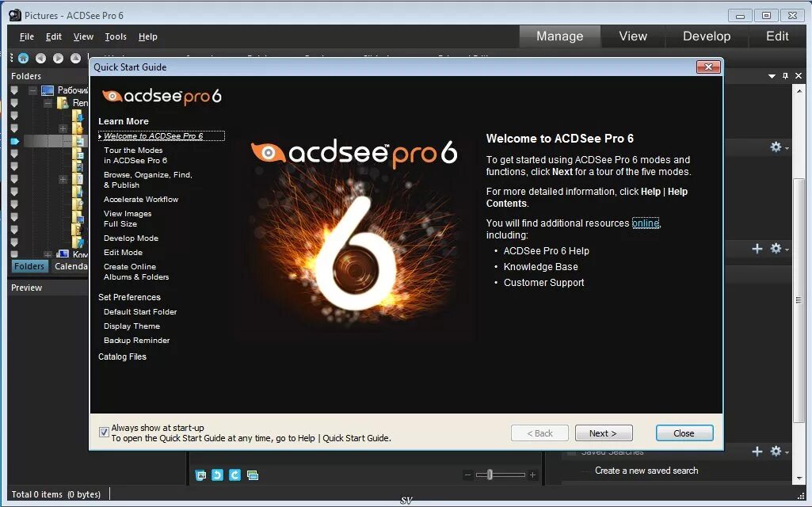
Task: Switch to Develop mode tab
Action: (707, 36)
